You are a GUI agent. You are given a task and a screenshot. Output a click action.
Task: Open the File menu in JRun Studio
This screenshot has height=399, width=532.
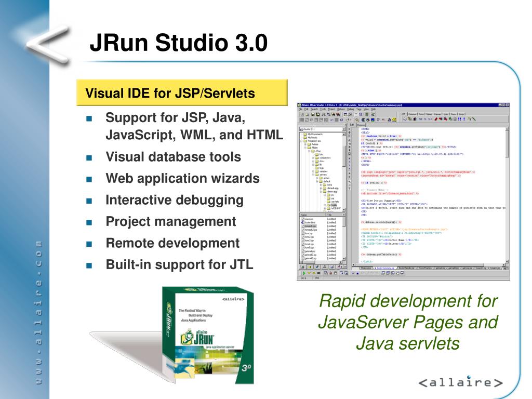point(300,109)
